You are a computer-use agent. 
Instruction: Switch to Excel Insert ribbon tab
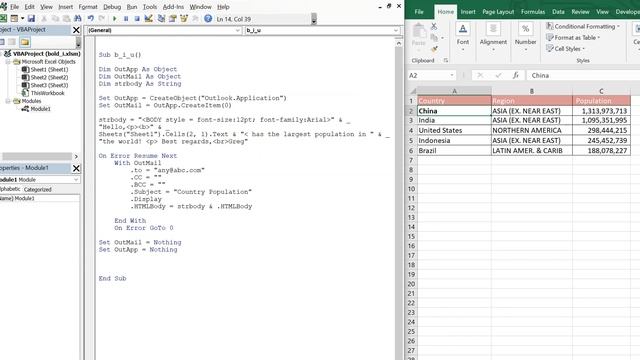tap(468, 12)
